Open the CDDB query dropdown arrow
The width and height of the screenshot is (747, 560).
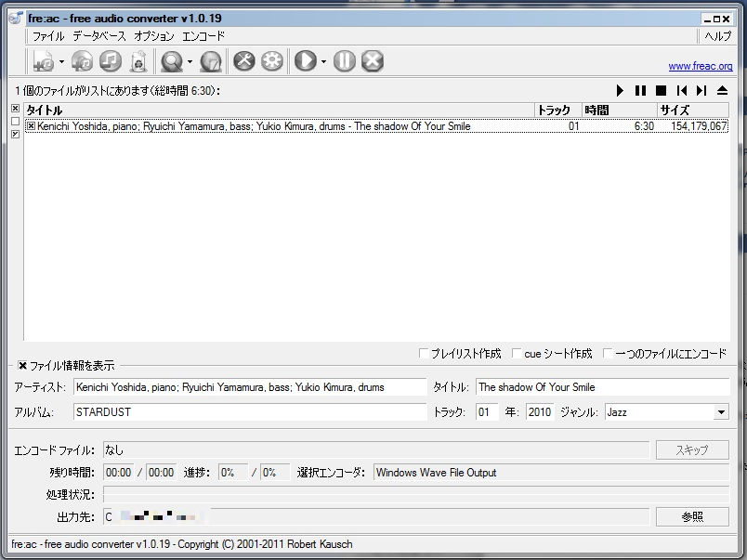(190, 62)
